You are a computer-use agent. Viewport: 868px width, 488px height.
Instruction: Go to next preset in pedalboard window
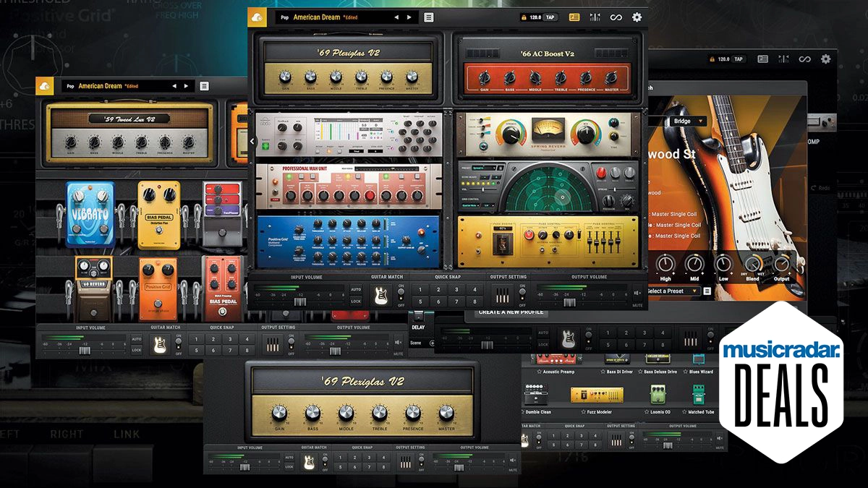click(x=186, y=86)
